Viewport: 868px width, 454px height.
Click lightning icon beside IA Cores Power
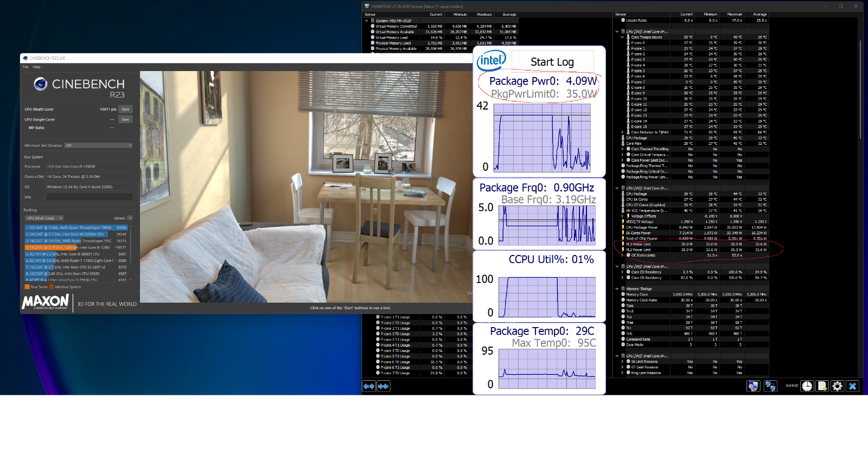(623, 233)
